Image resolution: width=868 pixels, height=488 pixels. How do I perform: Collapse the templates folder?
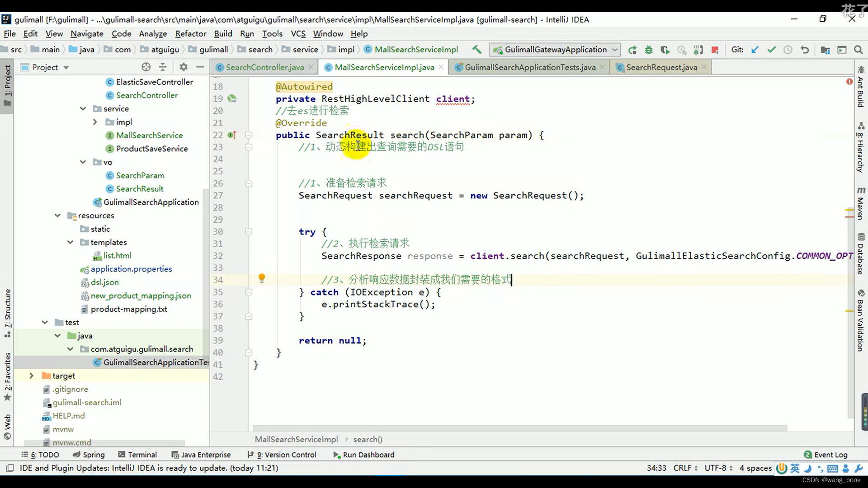pyautogui.click(x=70, y=242)
